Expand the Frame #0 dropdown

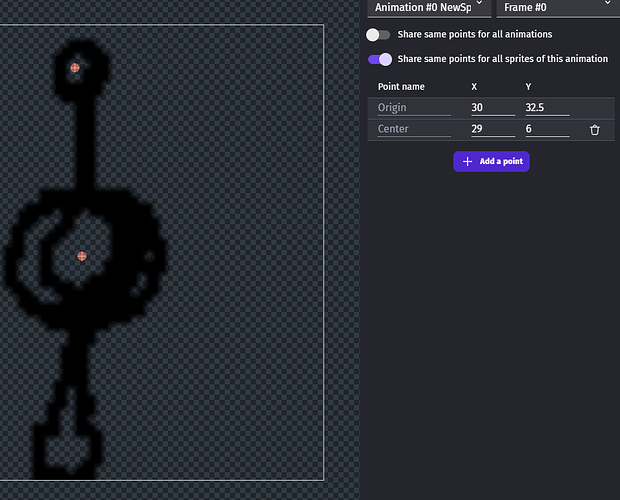[556, 7]
